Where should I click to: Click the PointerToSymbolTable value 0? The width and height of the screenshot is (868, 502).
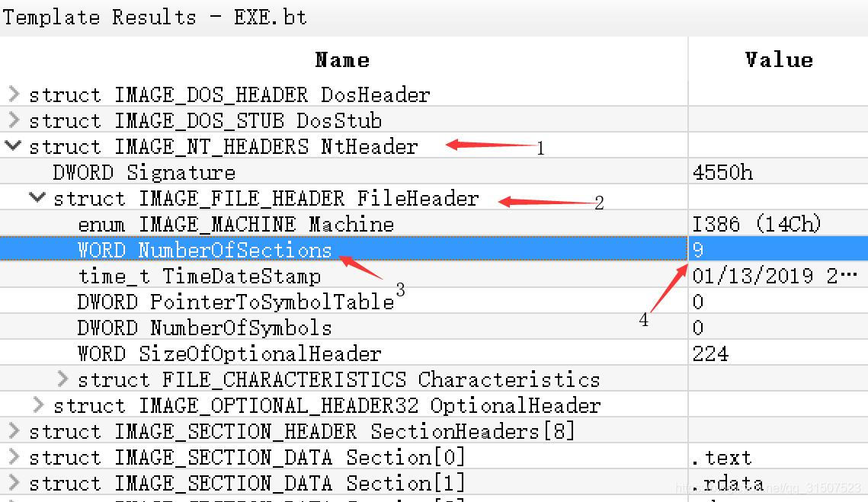(698, 302)
